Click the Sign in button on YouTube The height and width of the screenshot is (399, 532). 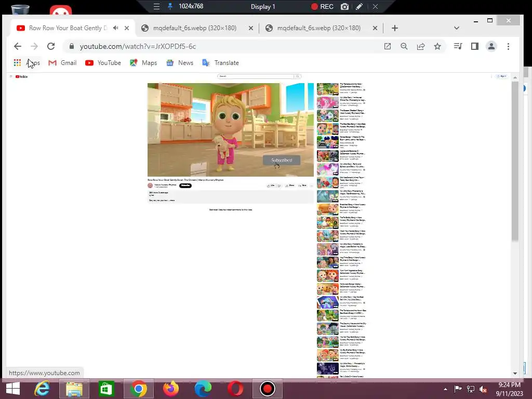coord(502,76)
